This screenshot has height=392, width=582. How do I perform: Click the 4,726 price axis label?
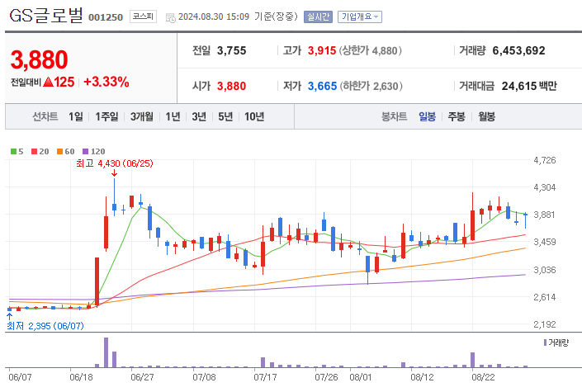[x=545, y=160]
